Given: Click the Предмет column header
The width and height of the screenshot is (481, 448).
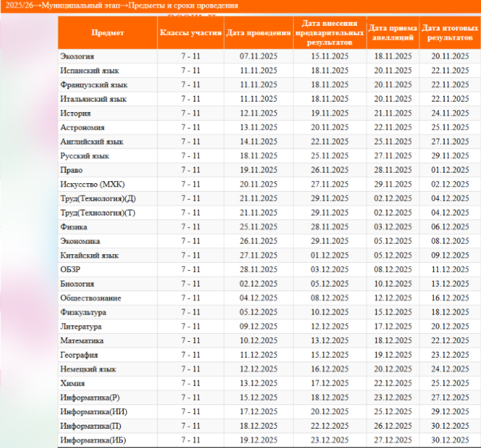Looking at the screenshot, I should pyautogui.click(x=107, y=33).
